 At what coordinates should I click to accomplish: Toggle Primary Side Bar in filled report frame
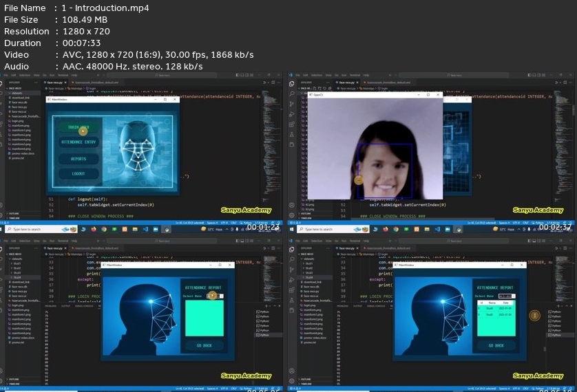529,241
